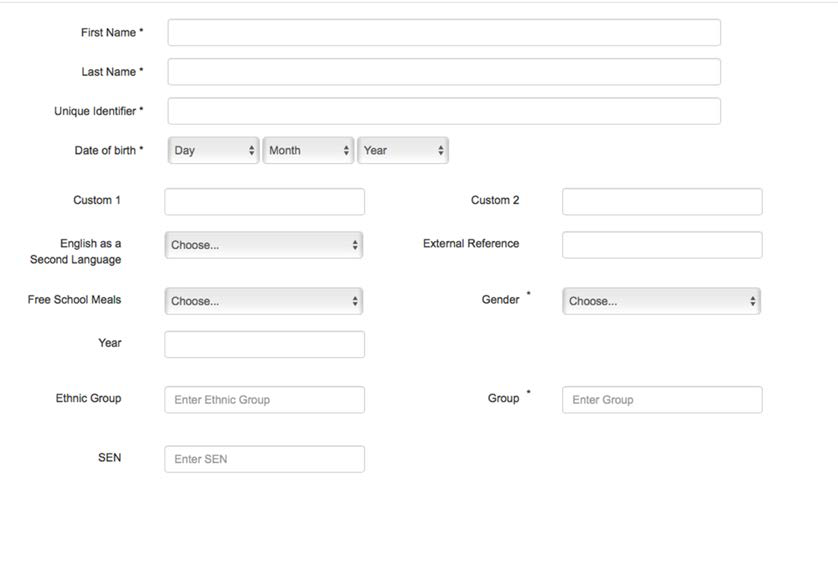The height and width of the screenshot is (563, 838).
Task: Open the Month dropdown for date of birth
Action: tap(308, 150)
